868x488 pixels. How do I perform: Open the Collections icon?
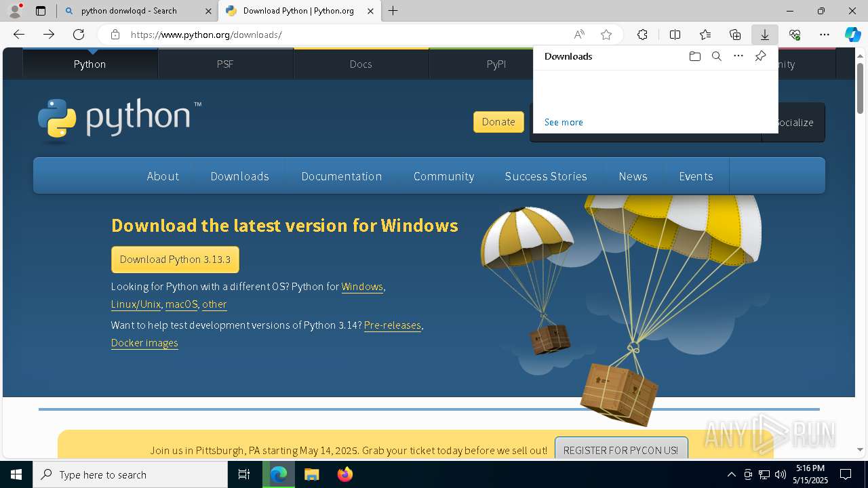pos(735,35)
